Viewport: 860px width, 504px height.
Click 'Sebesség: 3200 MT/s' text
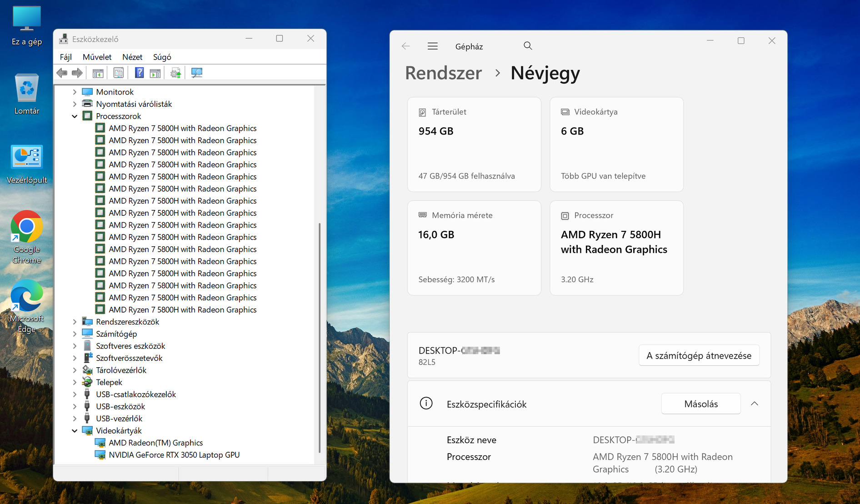click(x=456, y=279)
